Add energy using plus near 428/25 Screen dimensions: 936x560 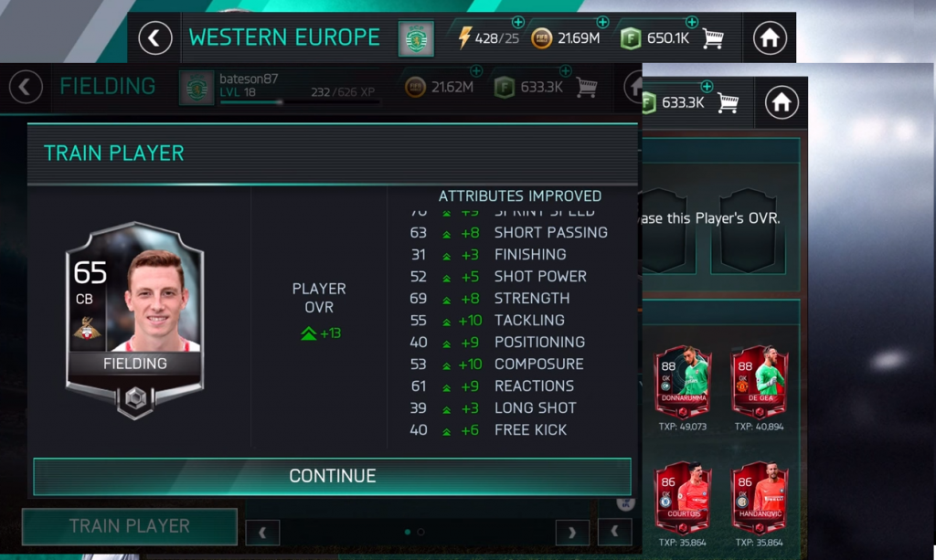coord(517,22)
